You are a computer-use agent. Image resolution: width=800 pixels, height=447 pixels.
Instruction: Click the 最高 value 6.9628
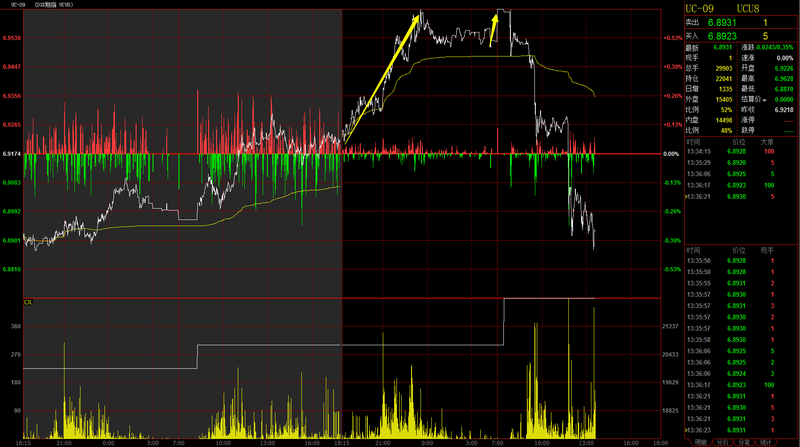(x=784, y=79)
